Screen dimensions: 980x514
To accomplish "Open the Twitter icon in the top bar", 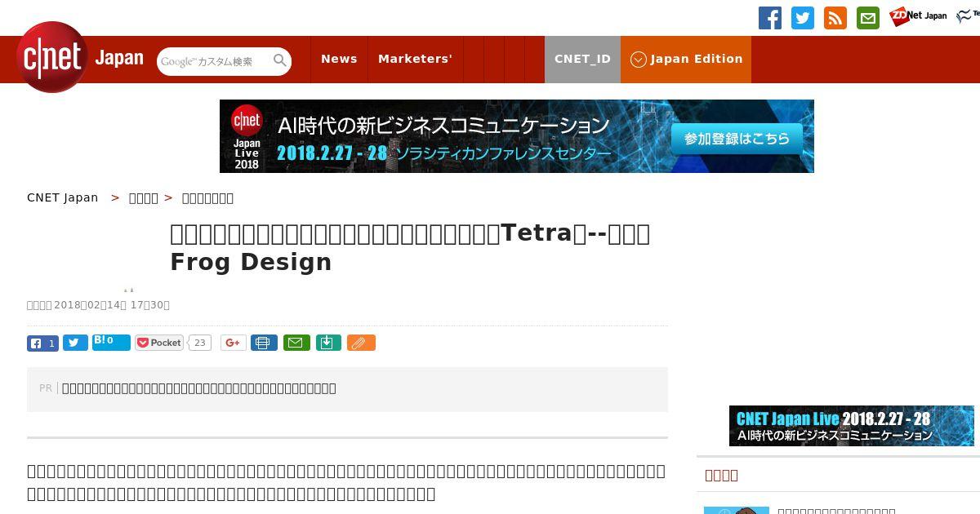I will point(803,18).
